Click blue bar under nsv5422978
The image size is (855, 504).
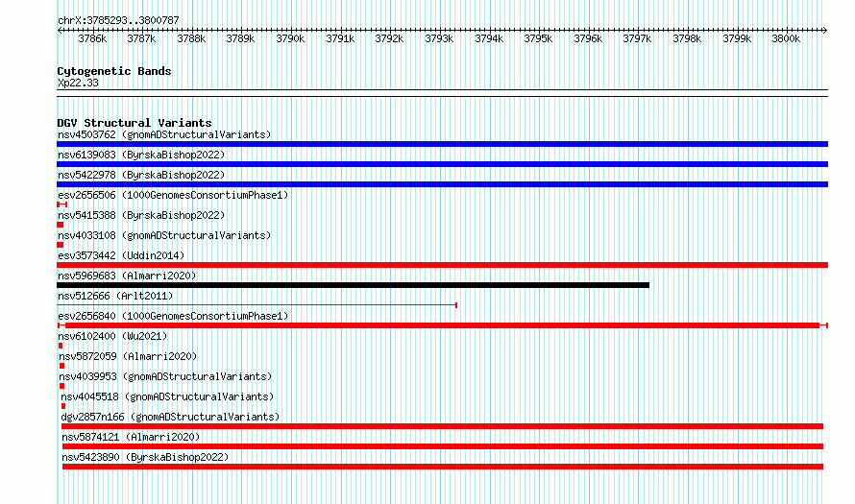click(442, 184)
